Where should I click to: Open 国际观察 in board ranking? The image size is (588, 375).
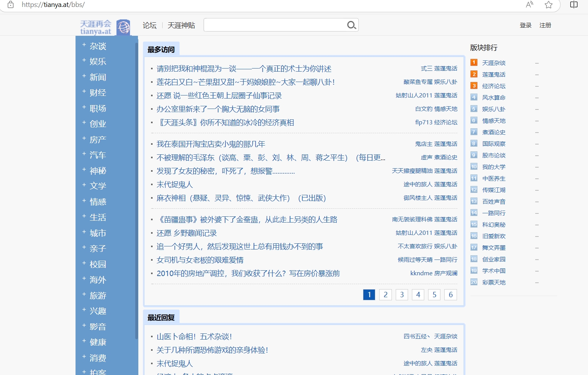coord(494,144)
